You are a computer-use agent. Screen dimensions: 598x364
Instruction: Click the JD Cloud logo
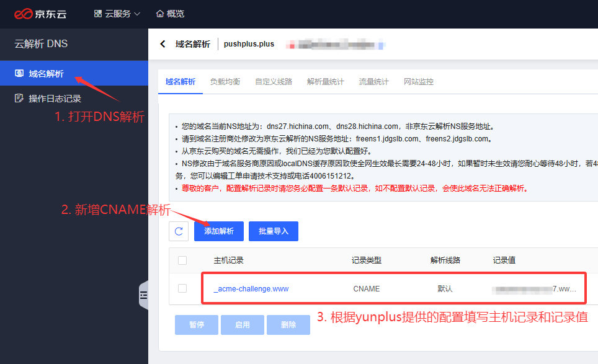(x=43, y=14)
